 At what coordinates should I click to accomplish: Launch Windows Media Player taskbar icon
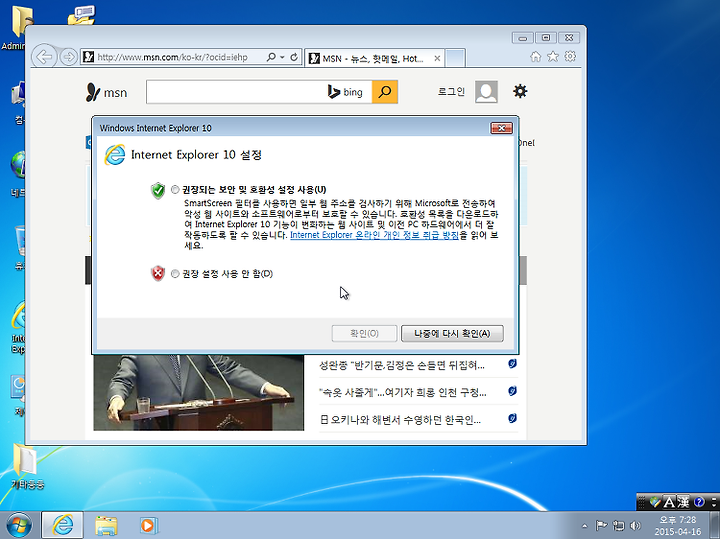point(148,525)
